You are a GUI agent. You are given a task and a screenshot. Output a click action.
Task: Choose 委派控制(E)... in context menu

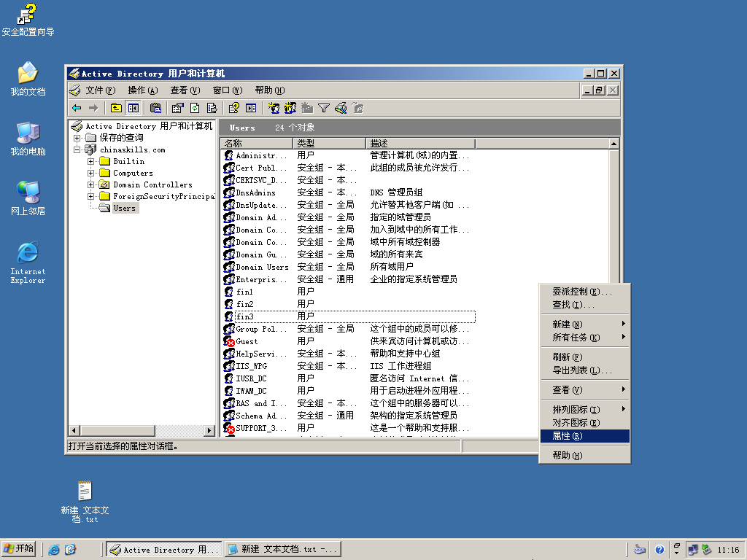click(x=585, y=292)
